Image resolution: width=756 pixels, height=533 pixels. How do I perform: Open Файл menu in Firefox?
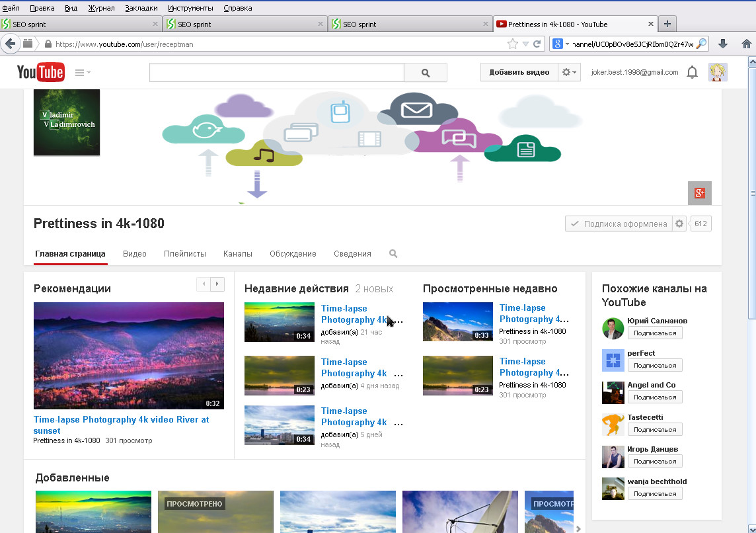point(11,8)
